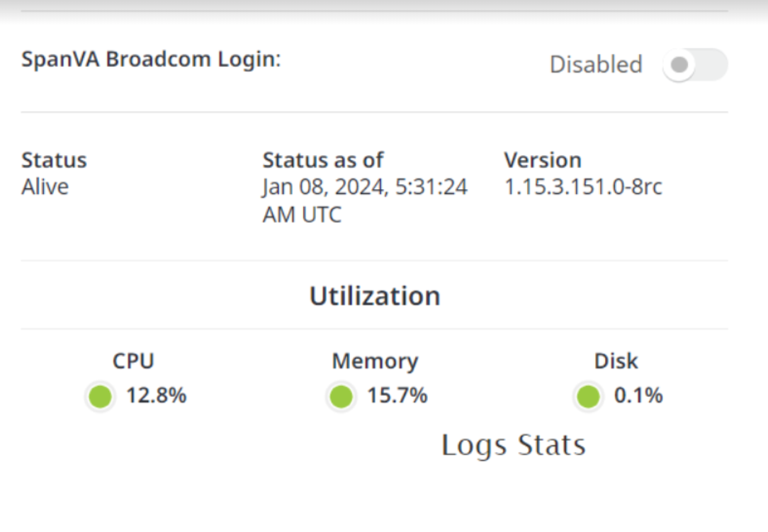Click the Alive status value
Image resolution: width=768 pixels, height=532 pixels.
tap(45, 187)
